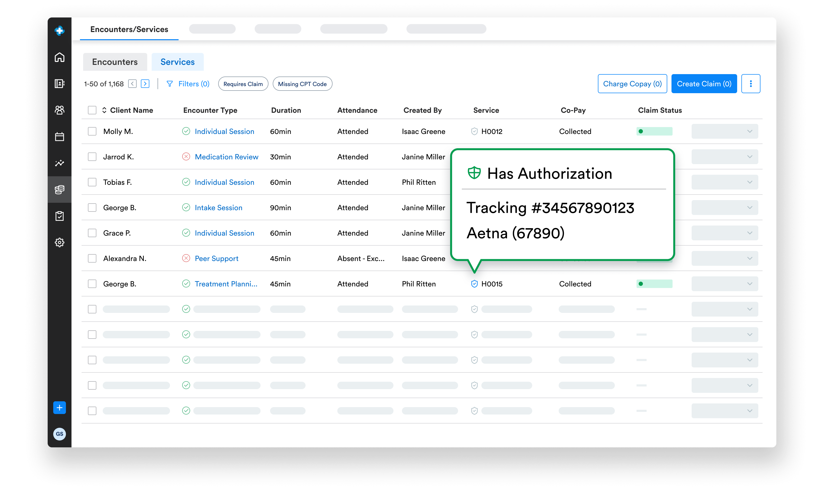Check the box for George B. Intake Session row
This screenshot has width=824, height=504.
92,208
